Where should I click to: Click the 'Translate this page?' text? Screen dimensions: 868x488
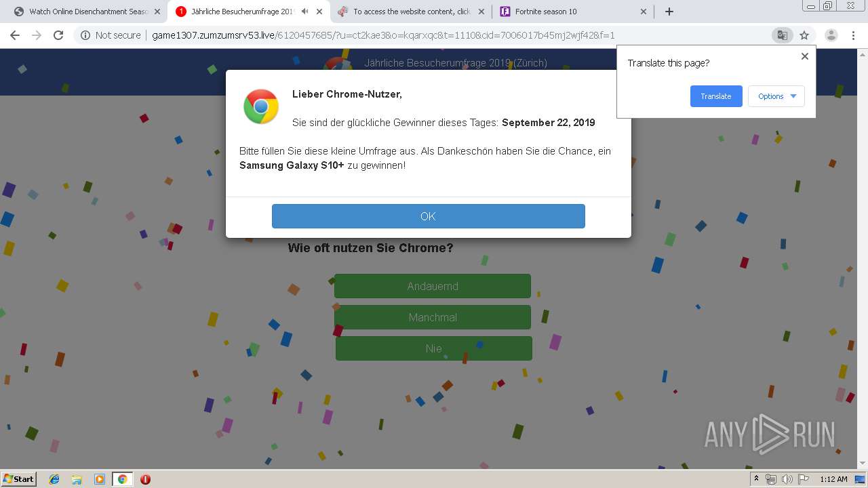[x=669, y=63]
